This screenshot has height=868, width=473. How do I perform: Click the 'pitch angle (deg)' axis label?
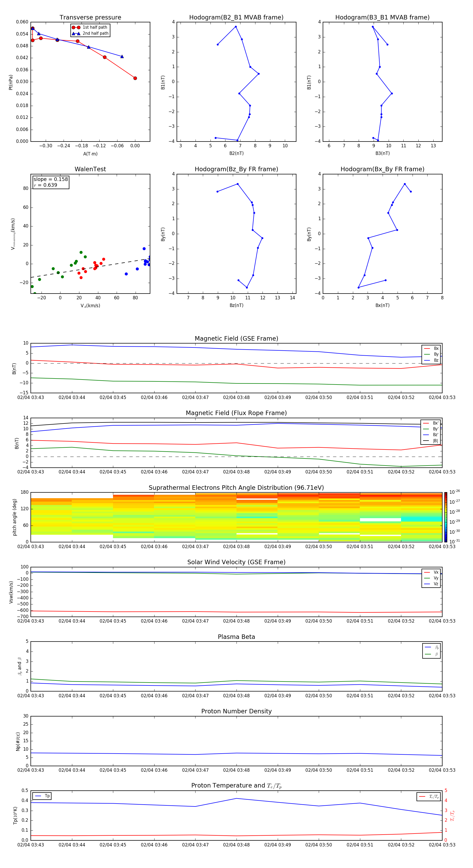point(14,517)
